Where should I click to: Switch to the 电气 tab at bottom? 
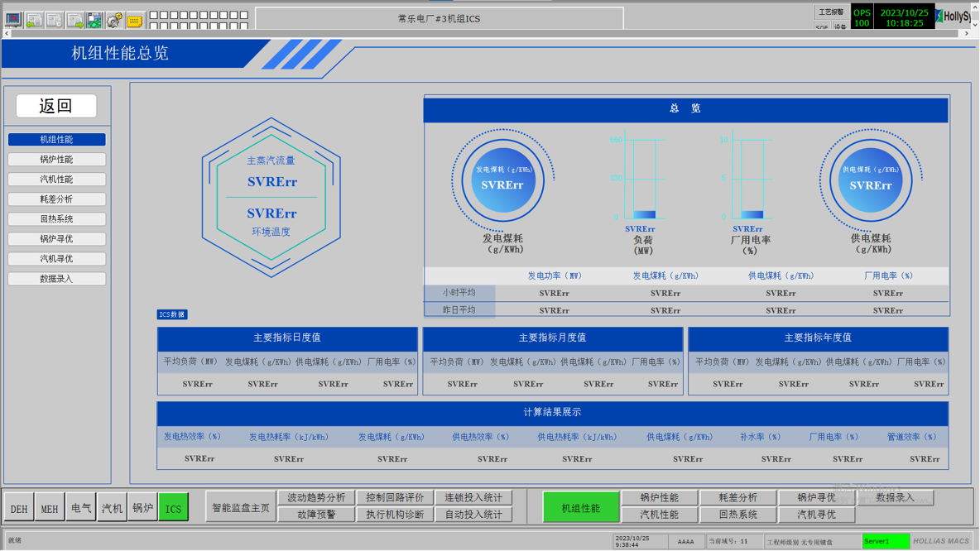80,509
